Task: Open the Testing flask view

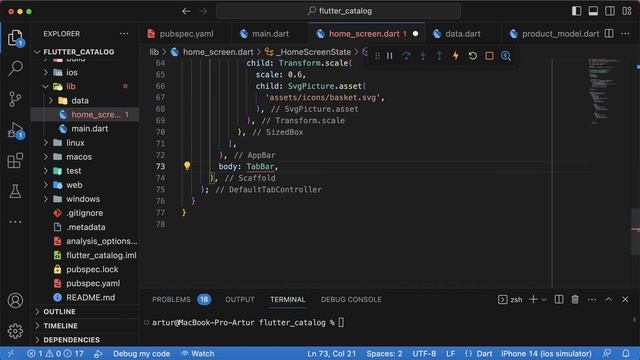Action: (x=15, y=191)
